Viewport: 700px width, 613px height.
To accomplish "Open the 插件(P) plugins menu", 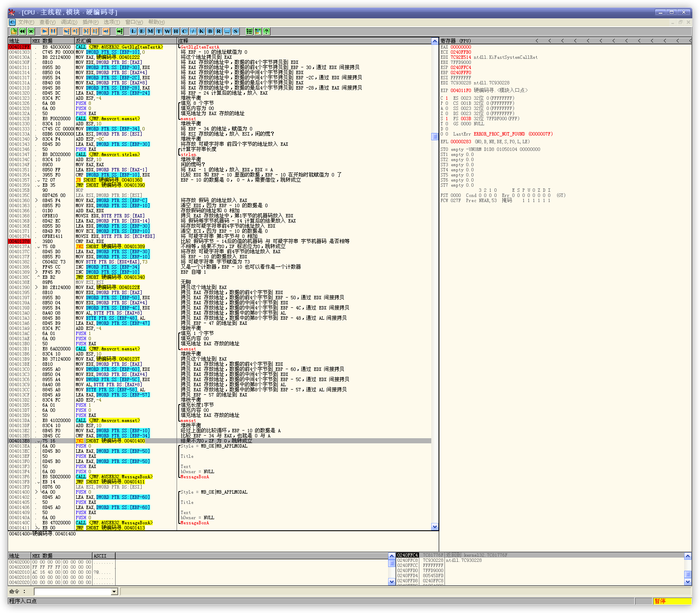I will 90,22.
